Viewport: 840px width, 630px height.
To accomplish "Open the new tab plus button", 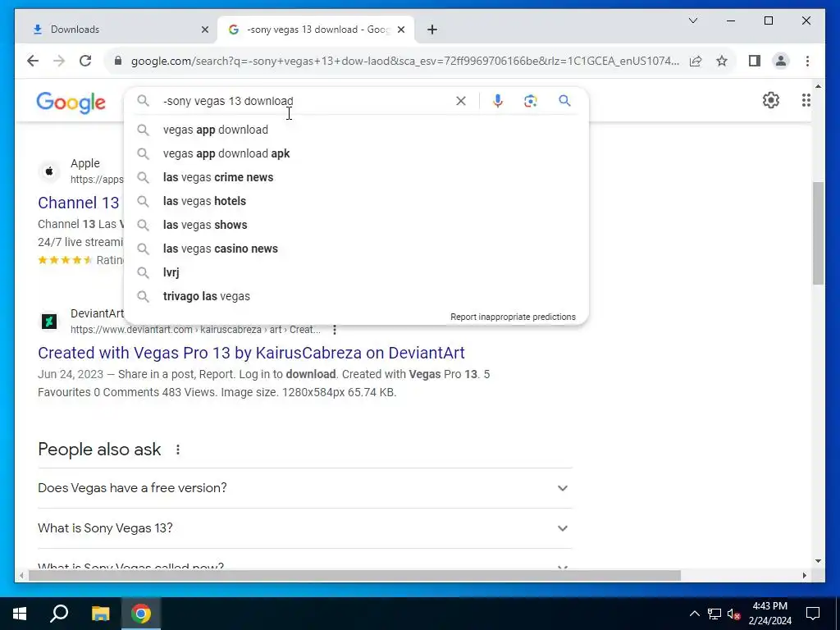I will (x=432, y=30).
